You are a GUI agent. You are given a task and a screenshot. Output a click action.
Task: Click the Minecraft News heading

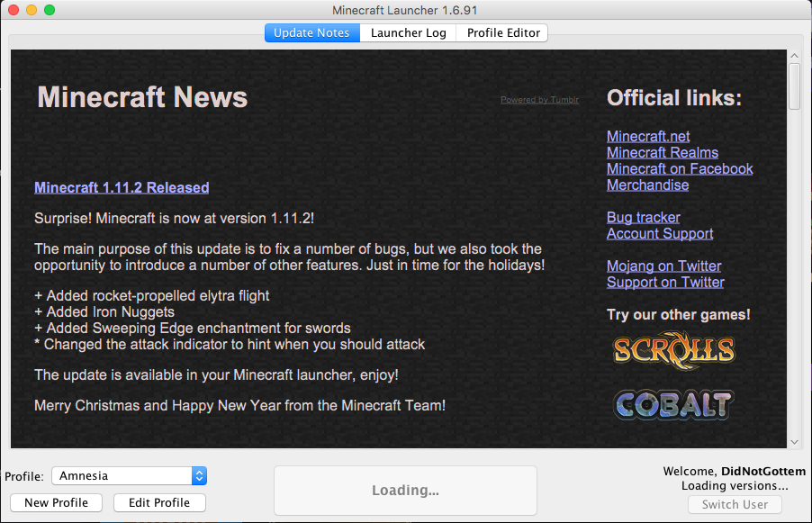(142, 97)
